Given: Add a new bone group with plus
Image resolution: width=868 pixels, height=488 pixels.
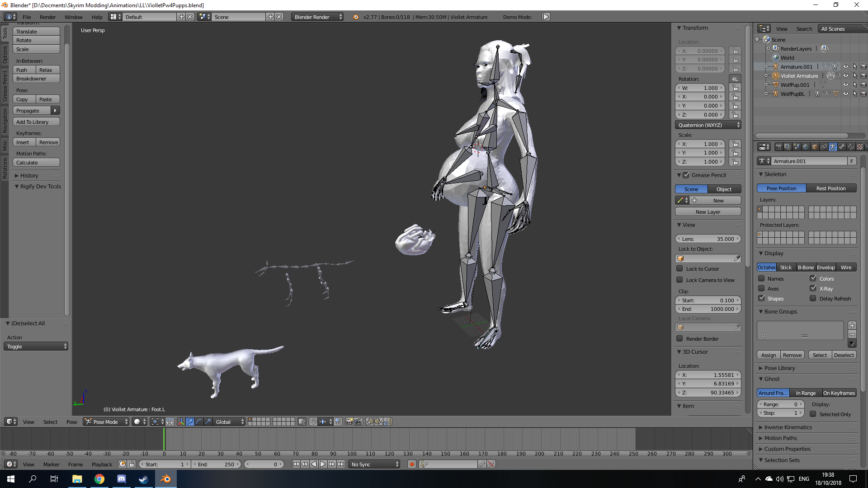Looking at the screenshot, I should click(852, 325).
